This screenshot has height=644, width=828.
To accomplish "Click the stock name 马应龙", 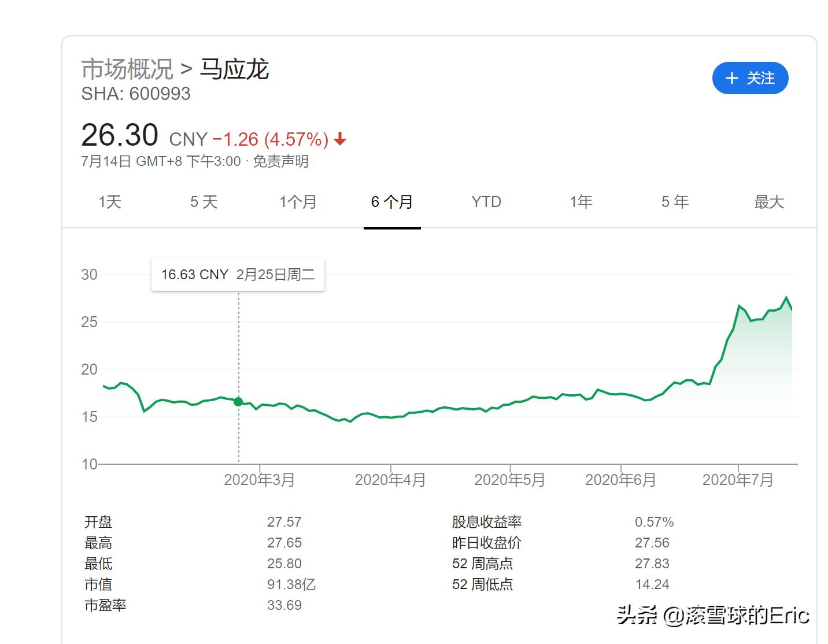I will [234, 69].
